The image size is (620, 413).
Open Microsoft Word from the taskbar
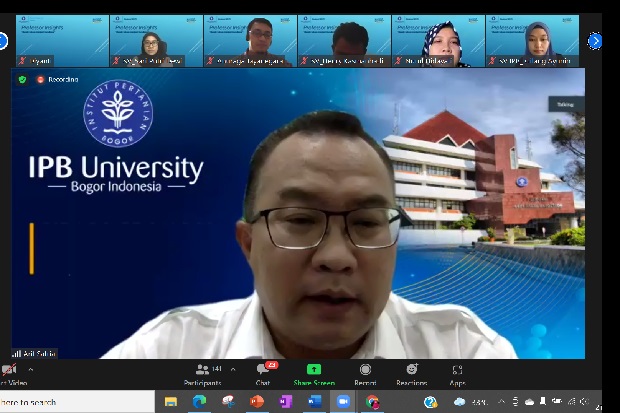click(315, 402)
